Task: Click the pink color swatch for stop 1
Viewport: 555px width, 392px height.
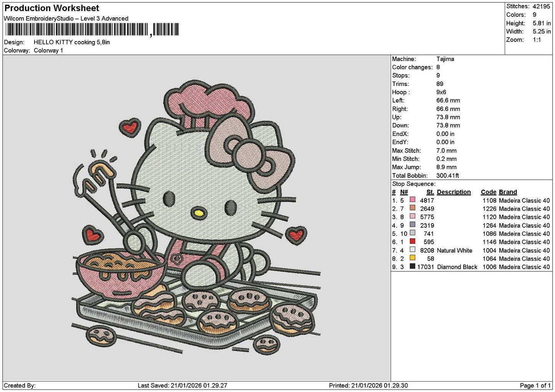Action: 413,200
